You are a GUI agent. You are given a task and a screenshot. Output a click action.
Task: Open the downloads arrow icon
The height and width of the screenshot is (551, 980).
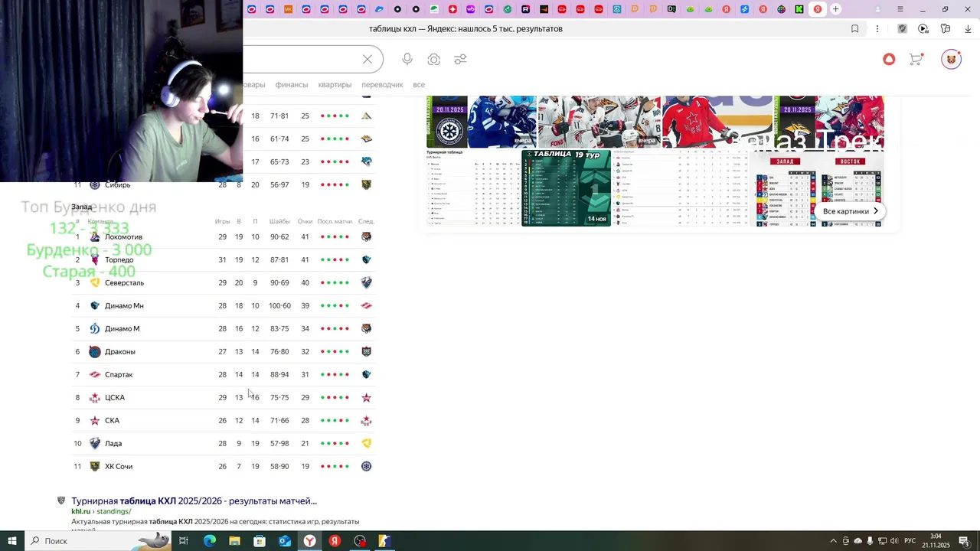point(968,29)
